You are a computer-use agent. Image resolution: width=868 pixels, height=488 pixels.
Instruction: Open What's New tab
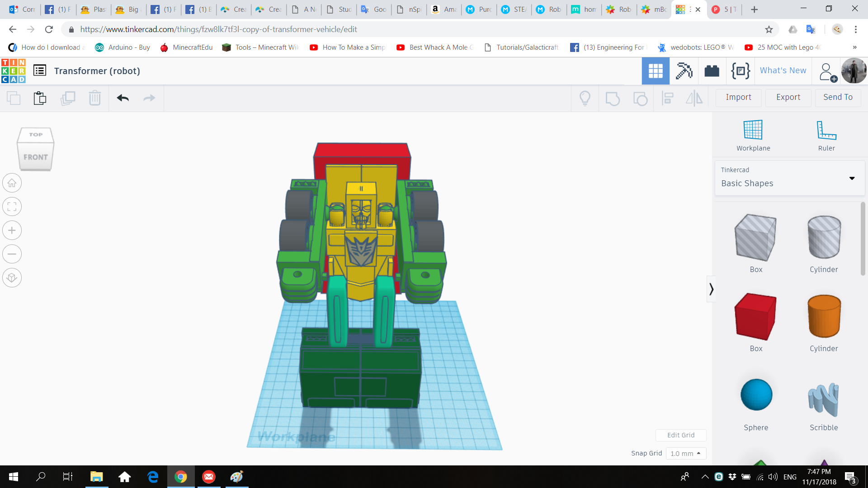783,70
